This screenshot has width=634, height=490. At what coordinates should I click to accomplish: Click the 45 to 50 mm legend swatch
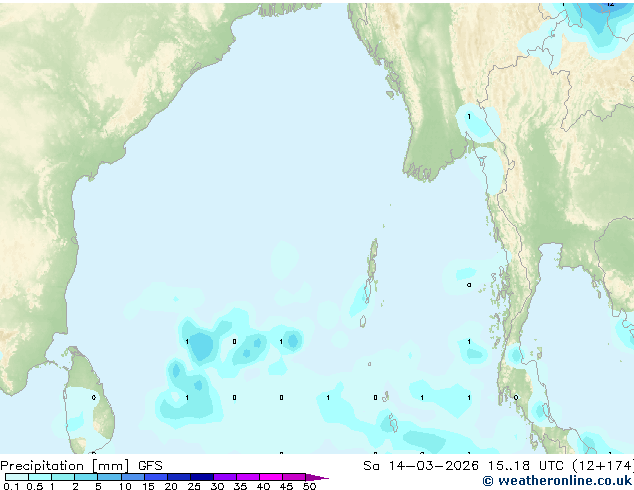pyautogui.click(x=294, y=477)
